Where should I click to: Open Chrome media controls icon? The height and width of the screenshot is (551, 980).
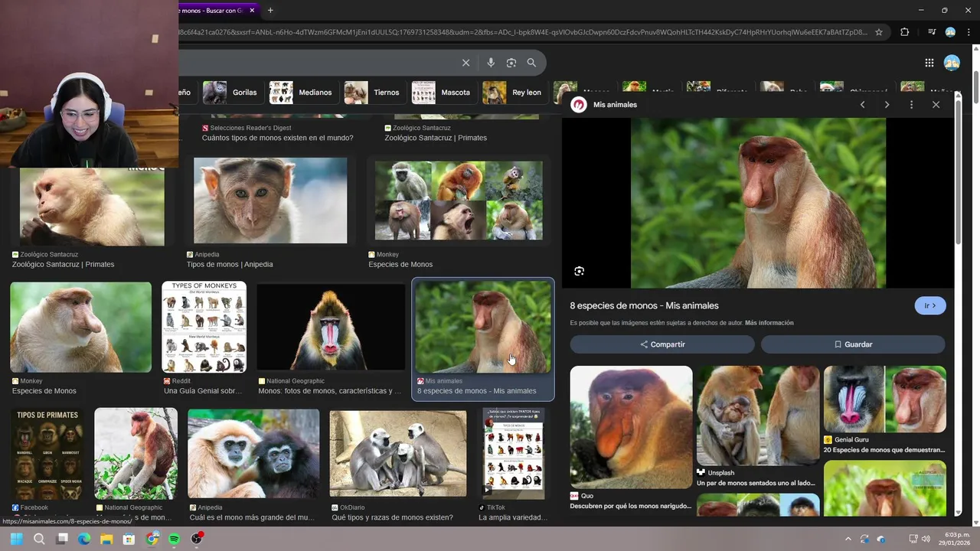pos(932,32)
